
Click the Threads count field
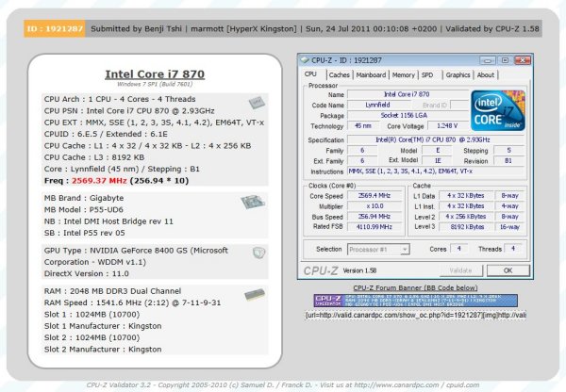pos(513,249)
